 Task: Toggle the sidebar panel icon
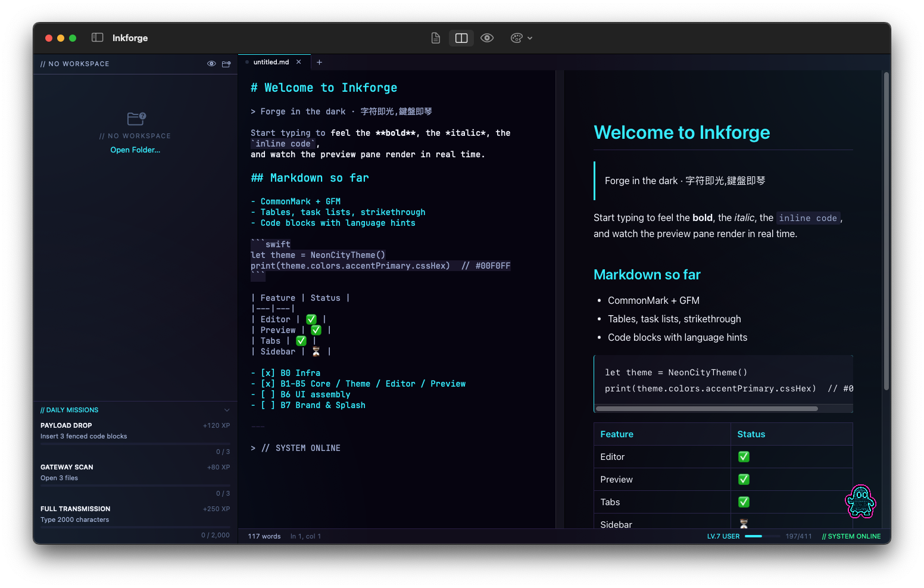pos(98,38)
